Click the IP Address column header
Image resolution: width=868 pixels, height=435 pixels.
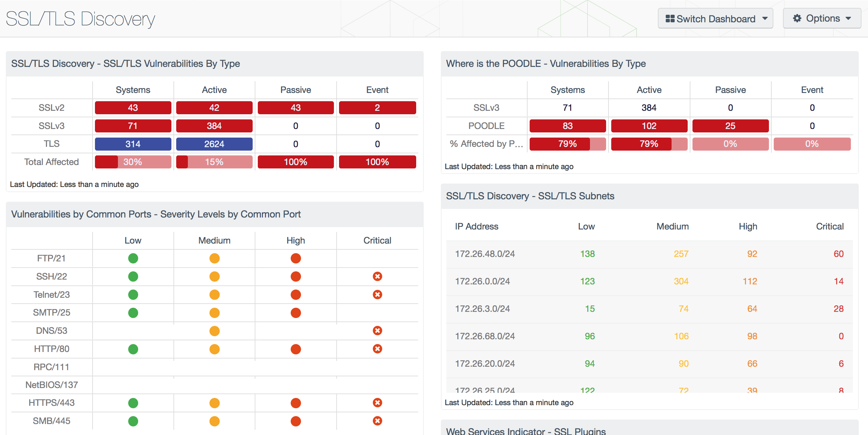[x=477, y=227]
